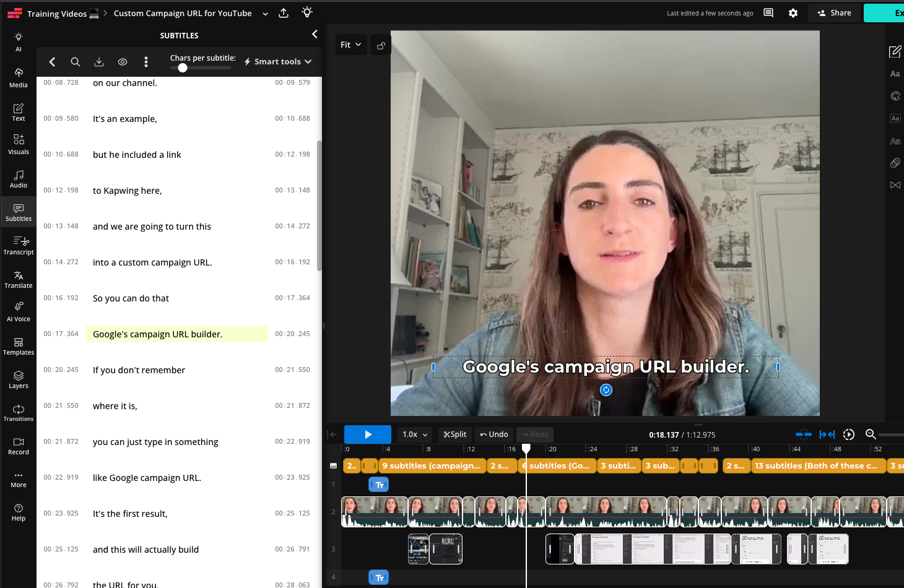The height and width of the screenshot is (588, 904).
Task: Toggle the canvas lock icon
Action: point(381,45)
